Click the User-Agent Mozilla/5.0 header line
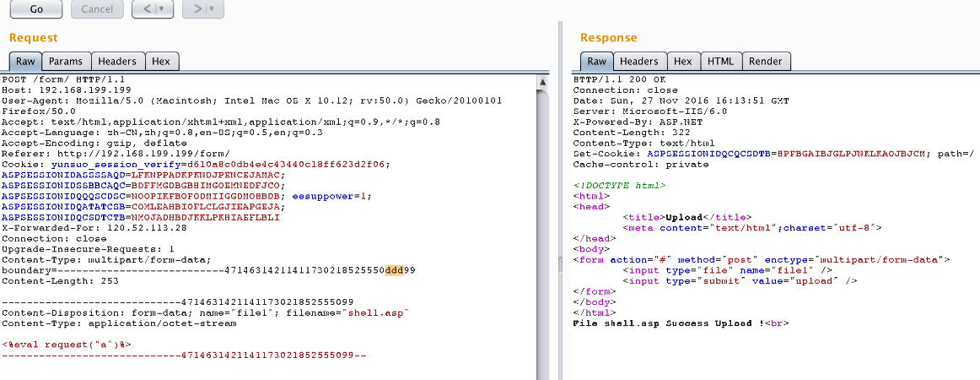This screenshot has height=380, width=980. [251, 100]
